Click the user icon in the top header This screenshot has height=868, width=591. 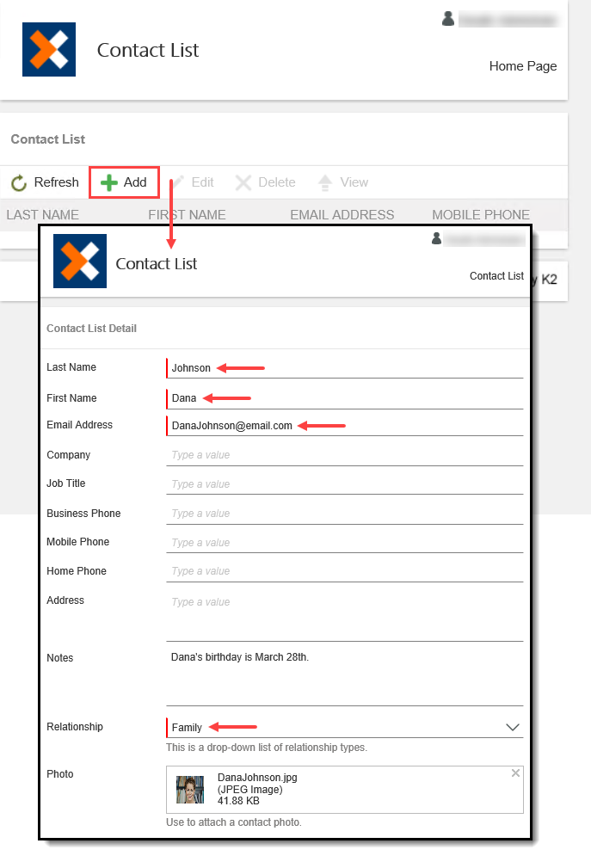tap(448, 19)
